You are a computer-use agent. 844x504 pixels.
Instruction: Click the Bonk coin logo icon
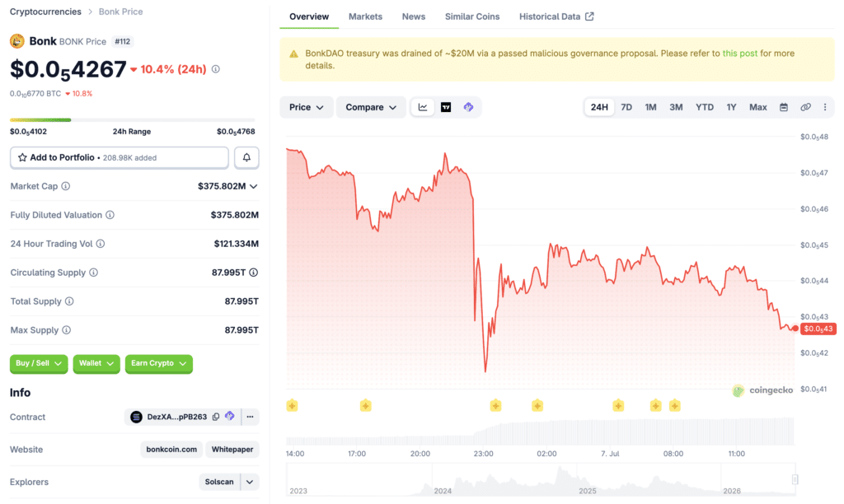(17, 41)
